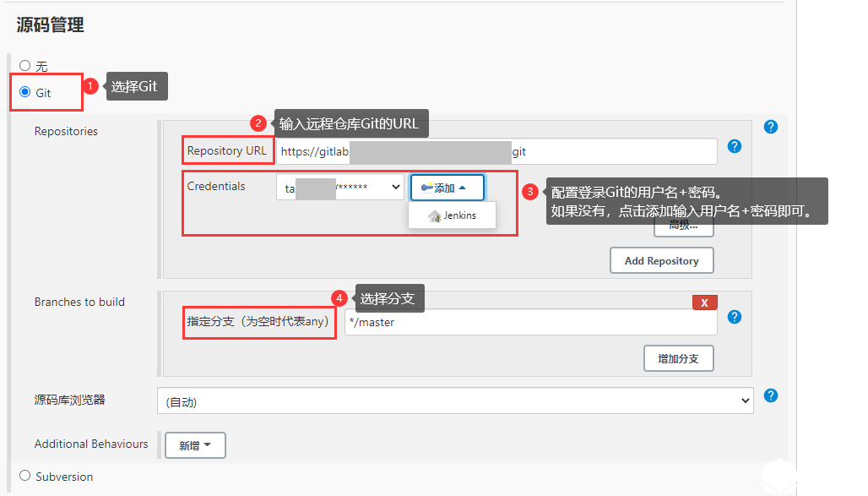
Task: Open the help icon next to 源码库浏览器
Action: click(770, 395)
